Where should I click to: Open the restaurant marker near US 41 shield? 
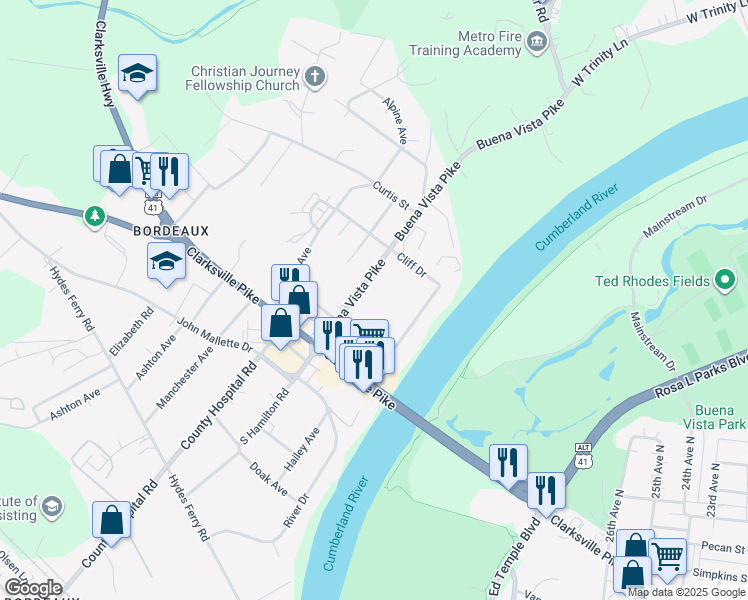[x=169, y=174]
